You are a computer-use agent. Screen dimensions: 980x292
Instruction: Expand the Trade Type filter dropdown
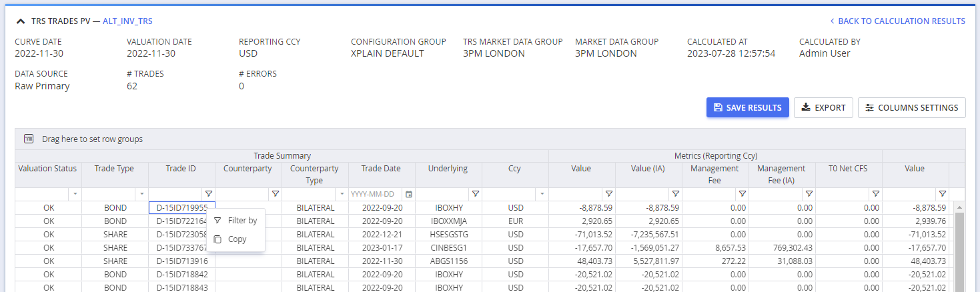[141, 194]
